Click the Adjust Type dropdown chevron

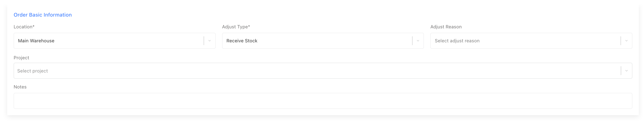(418, 40)
